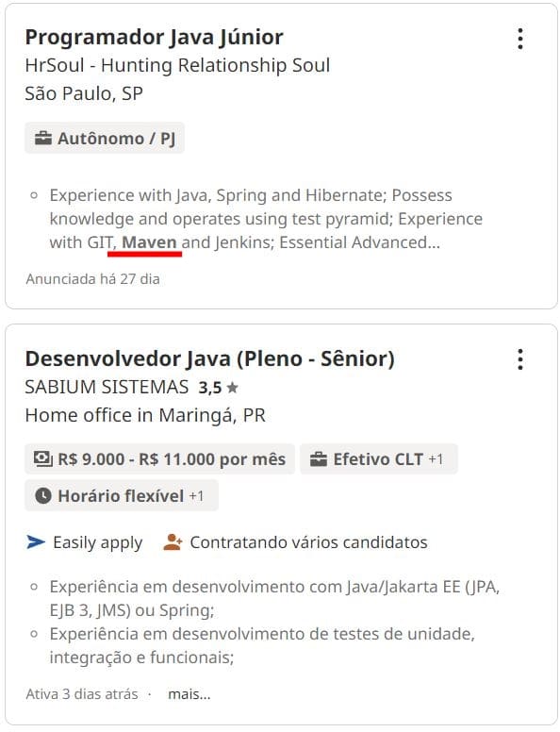This screenshot has height=732, width=560.
Task: Click the star rating icon next to 3,5
Action: (x=232, y=387)
